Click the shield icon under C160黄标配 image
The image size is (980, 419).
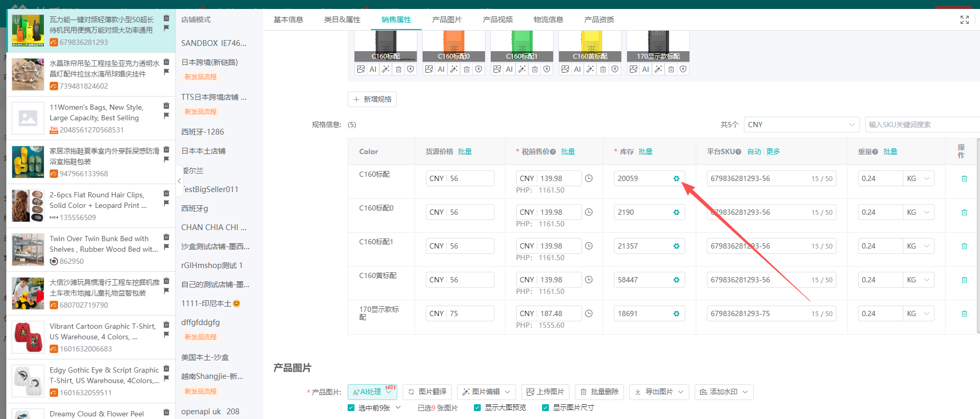[615, 69]
